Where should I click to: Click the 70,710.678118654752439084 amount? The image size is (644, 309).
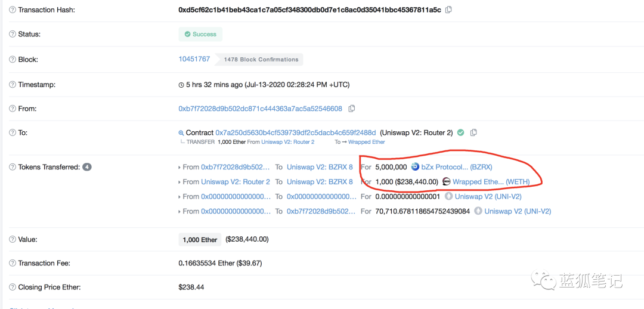pyautogui.click(x=423, y=211)
